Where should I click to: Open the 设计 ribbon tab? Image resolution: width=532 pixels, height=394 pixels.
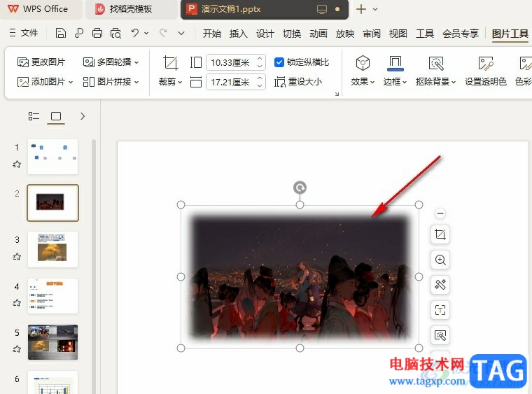[x=265, y=34]
